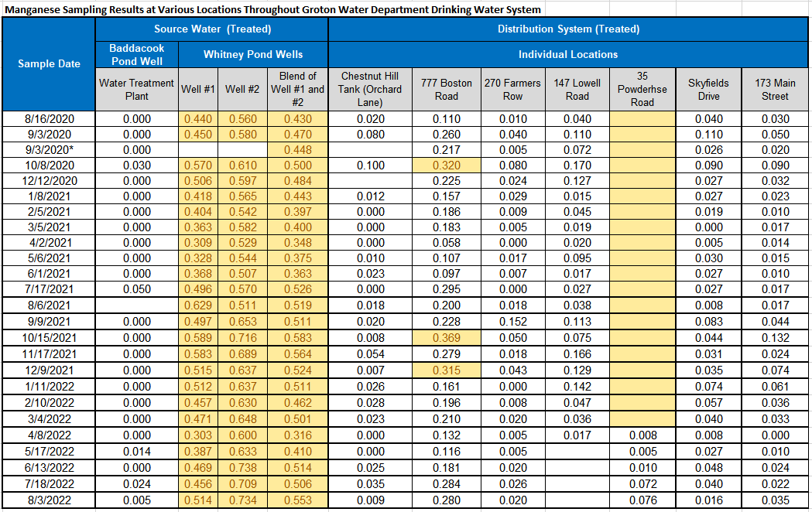Click the 8/3/2022 date cell

pos(49,500)
